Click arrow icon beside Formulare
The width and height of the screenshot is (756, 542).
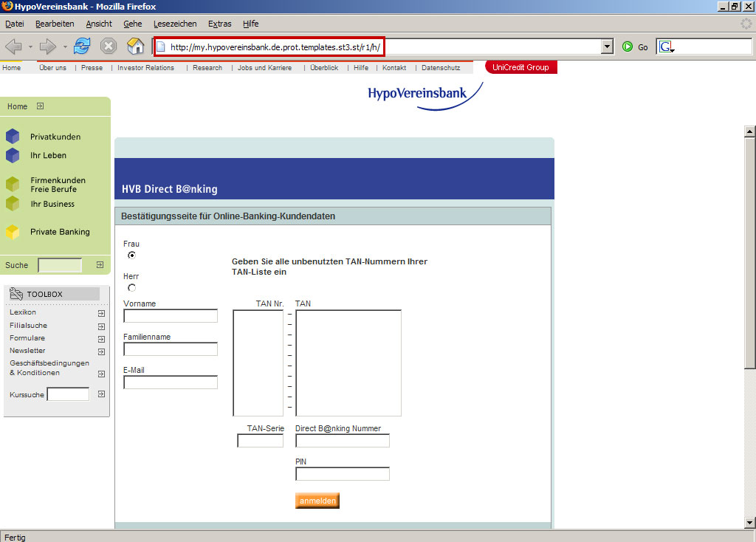[x=101, y=339]
